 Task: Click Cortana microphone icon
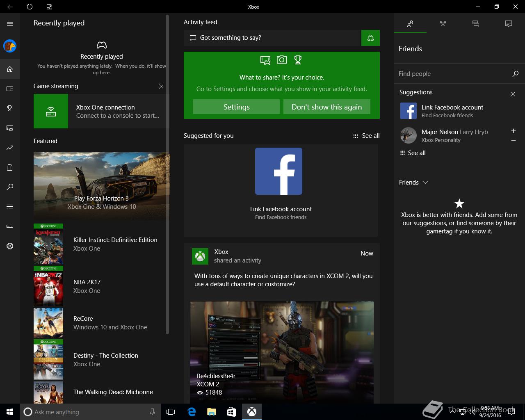tap(152, 412)
